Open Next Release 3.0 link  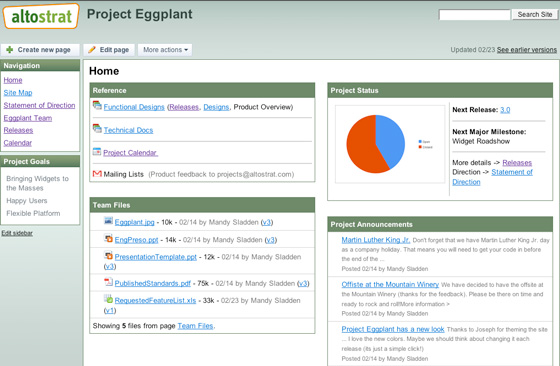505,110
